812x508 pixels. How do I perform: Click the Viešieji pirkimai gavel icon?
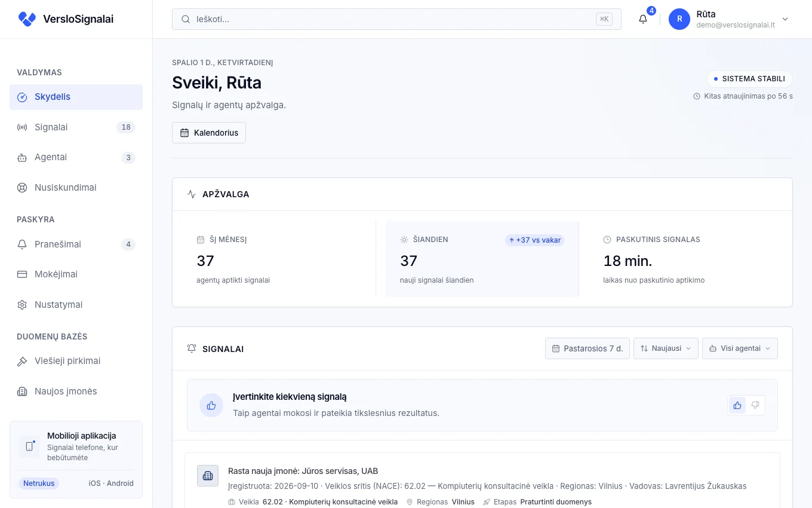(x=22, y=362)
